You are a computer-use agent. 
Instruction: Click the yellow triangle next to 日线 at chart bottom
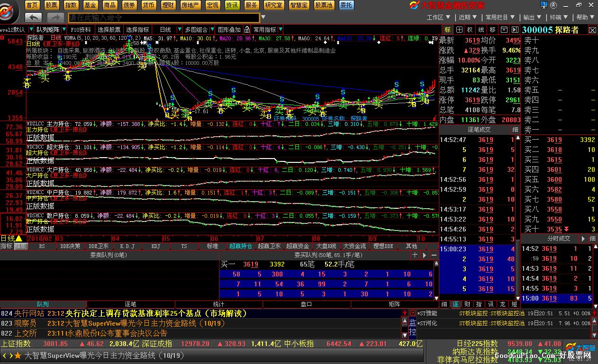[x=18, y=238]
